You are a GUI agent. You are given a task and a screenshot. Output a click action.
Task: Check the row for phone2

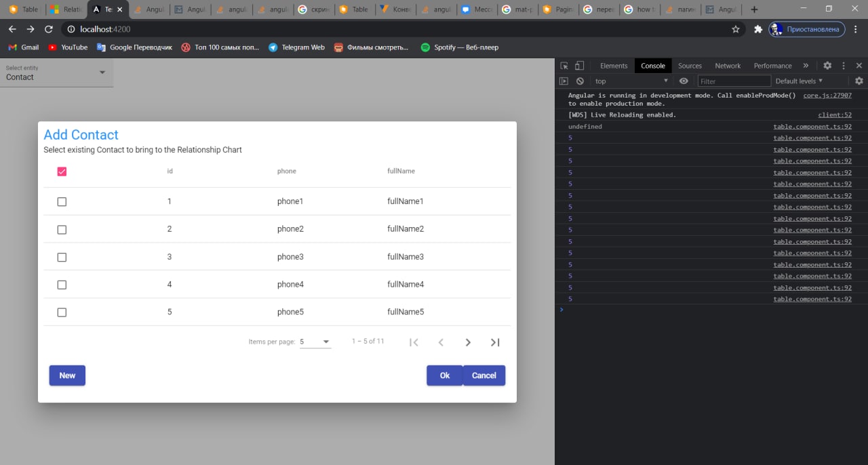pos(62,230)
